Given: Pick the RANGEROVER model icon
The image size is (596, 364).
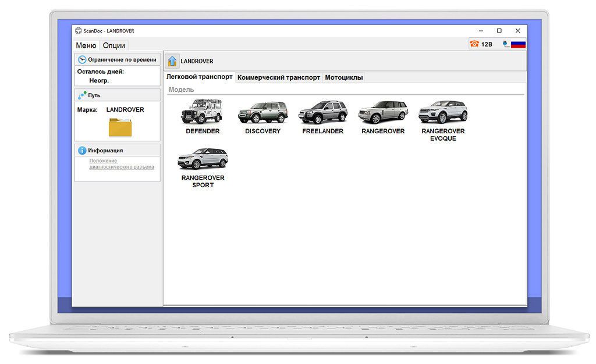Looking at the screenshot, I should pyautogui.click(x=383, y=112).
